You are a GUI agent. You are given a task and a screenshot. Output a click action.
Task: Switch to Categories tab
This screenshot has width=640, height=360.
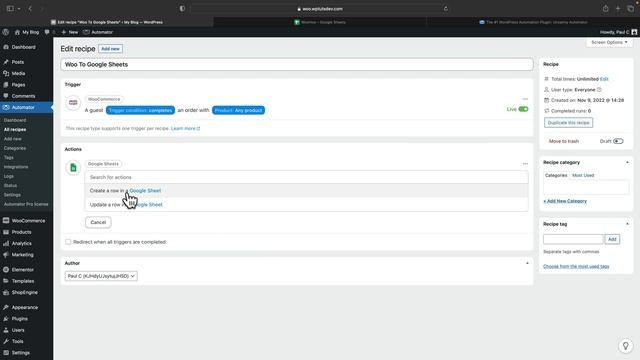[x=556, y=175]
